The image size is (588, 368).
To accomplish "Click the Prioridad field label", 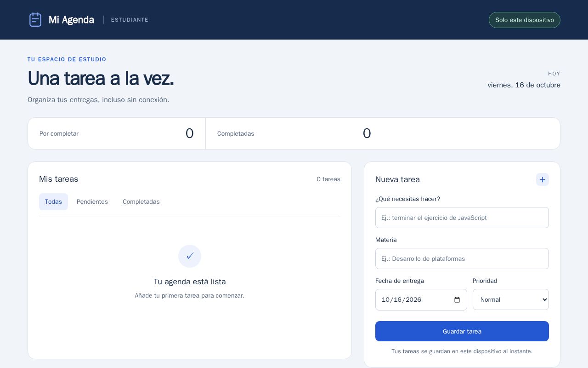I will (485, 281).
